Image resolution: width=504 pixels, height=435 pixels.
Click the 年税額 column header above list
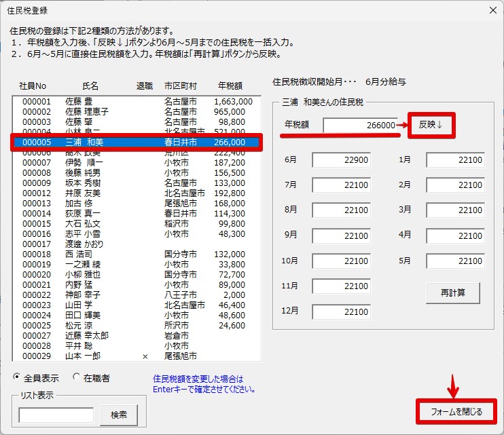pos(230,86)
